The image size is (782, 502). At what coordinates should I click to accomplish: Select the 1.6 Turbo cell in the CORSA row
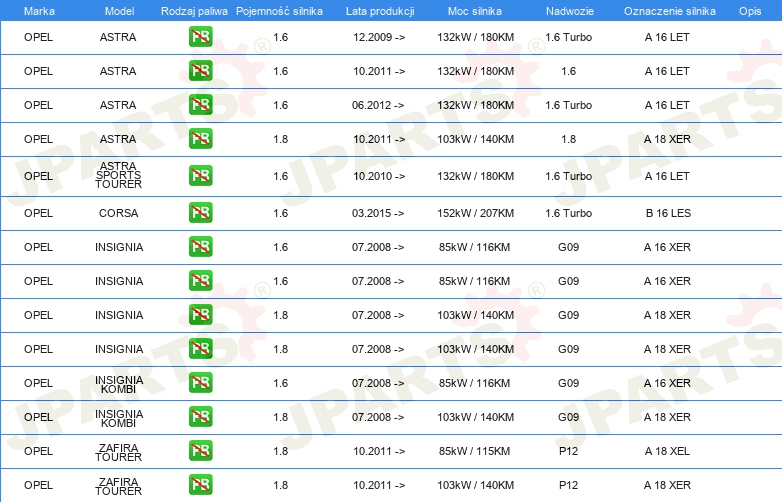(x=569, y=213)
